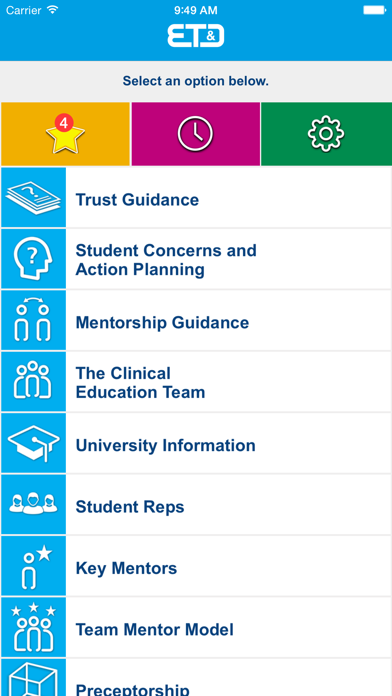Tap the graduation cap icon
Image resolution: width=392 pixels, height=696 pixels.
click(33, 443)
